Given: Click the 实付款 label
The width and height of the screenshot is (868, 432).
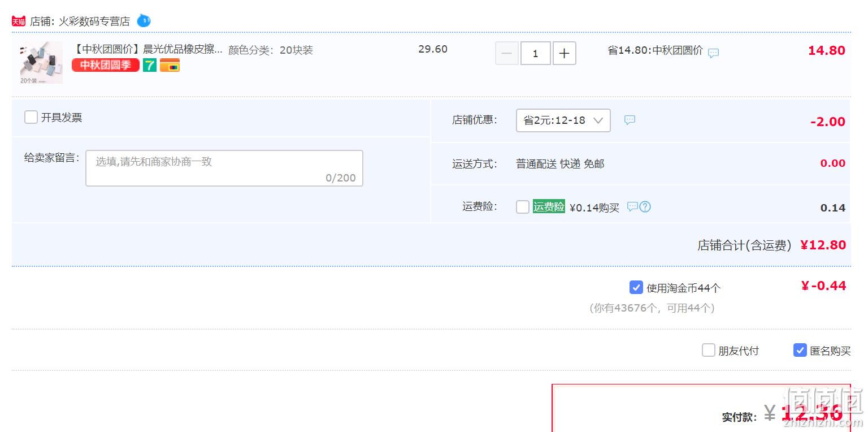Looking at the screenshot, I should tap(739, 417).
